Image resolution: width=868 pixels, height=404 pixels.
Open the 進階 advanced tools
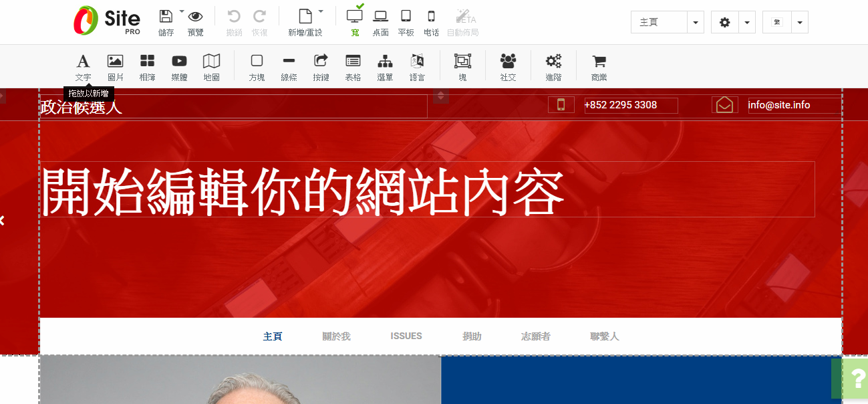(553, 67)
